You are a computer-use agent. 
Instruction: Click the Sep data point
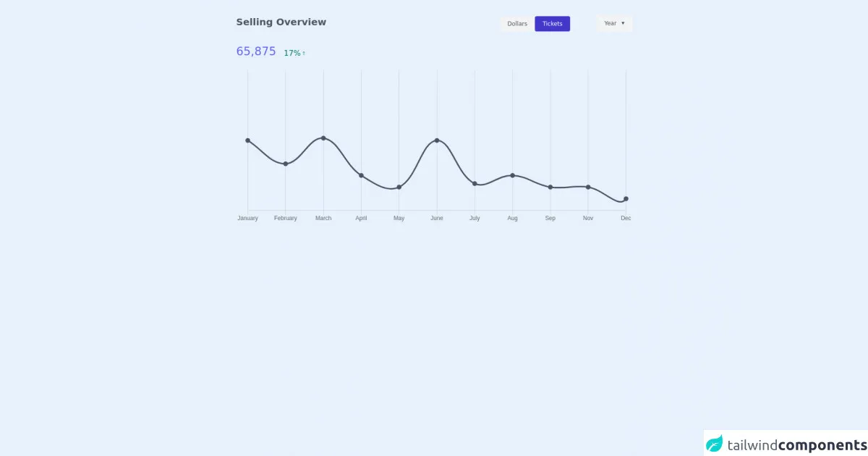pos(550,187)
